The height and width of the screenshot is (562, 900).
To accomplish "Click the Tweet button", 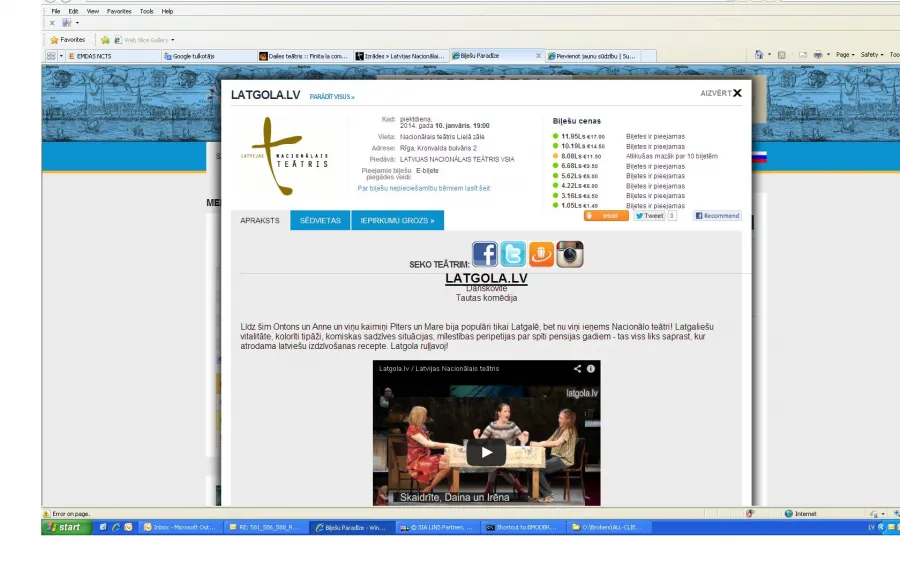I will [649, 216].
